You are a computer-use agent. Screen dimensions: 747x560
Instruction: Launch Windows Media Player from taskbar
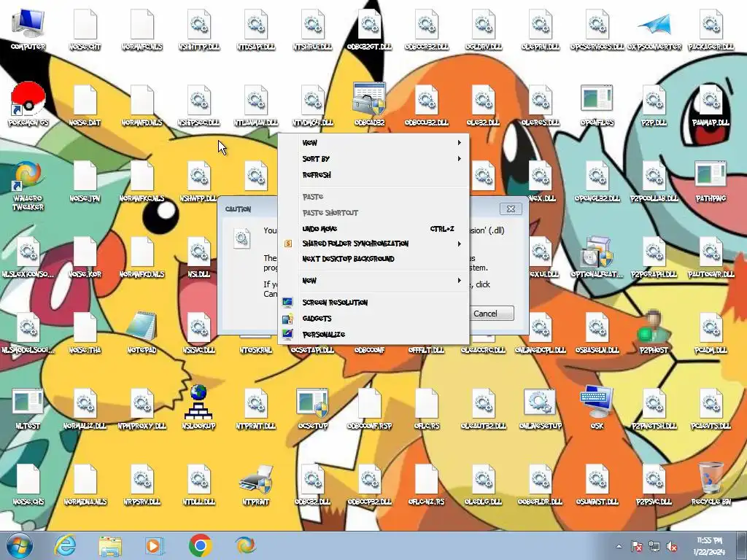click(155, 545)
